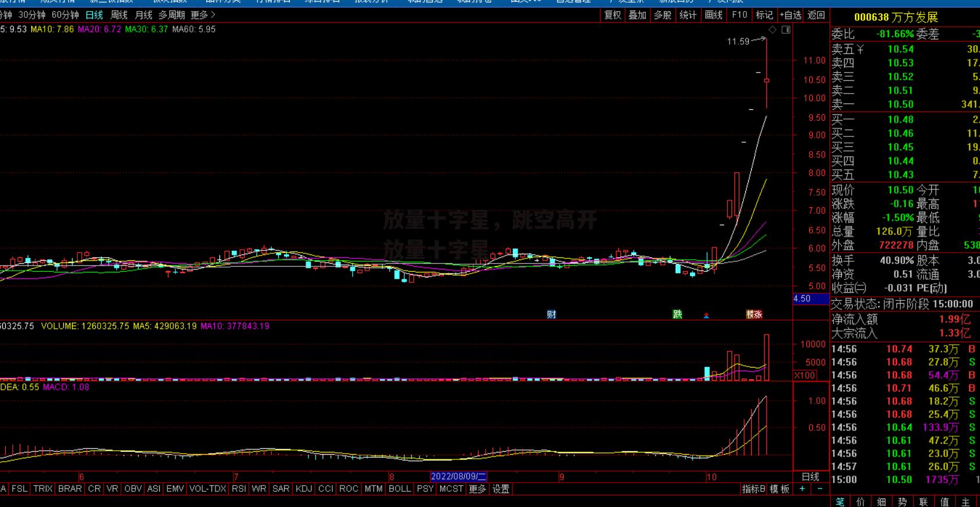Image resolution: width=980 pixels, height=507 pixels.
Task: Select the PSY indicator tab
Action: point(425,489)
